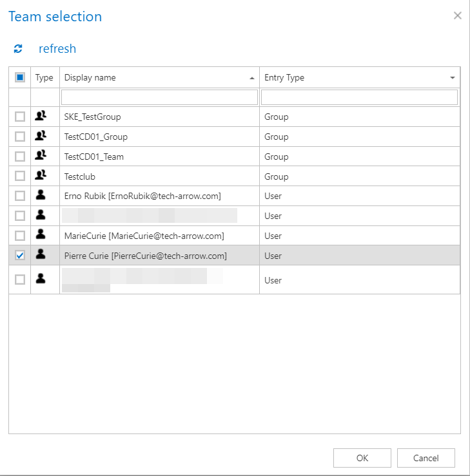Sort by the Display name sort arrow

(252, 78)
